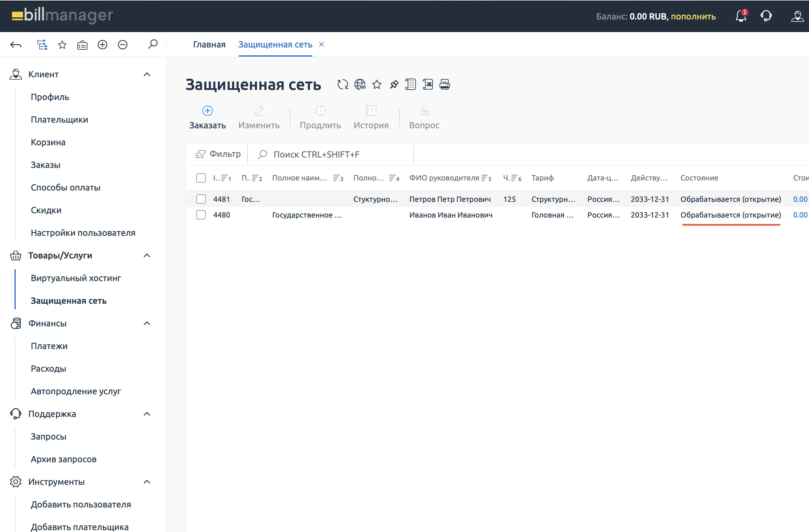Collapse the Финансы section
This screenshot has height=532, width=809.
click(x=147, y=323)
